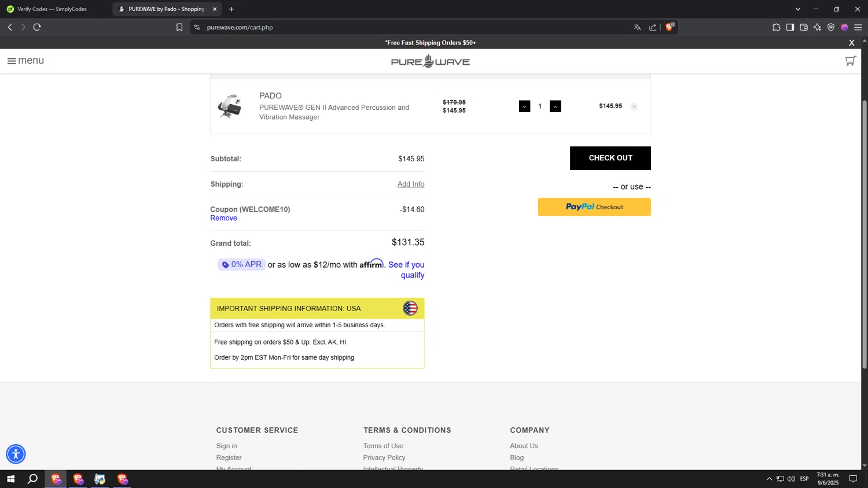Remove the WELCOME10 coupon
This screenshot has height=488, width=868.
[223, 218]
